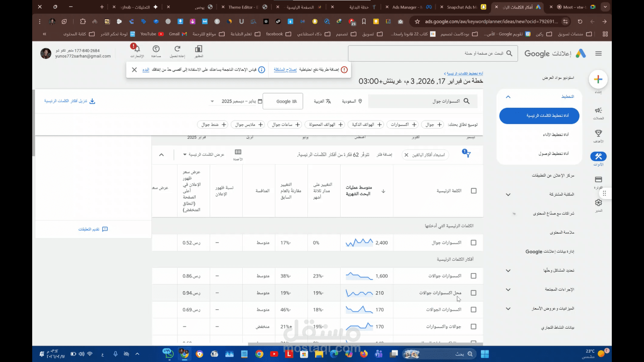Open مساعدة (Help) question mark icon
This screenshot has width=644, height=362.
156,49
